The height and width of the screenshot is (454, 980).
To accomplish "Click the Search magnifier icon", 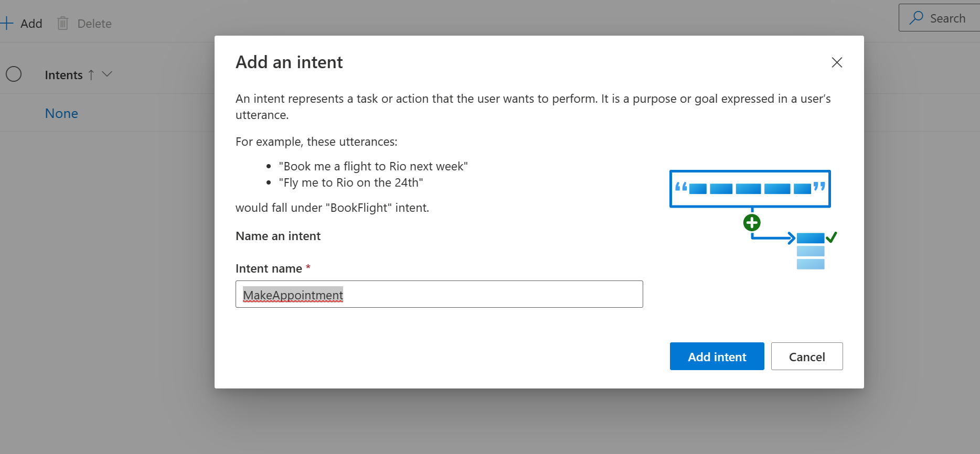I will coord(916,18).
